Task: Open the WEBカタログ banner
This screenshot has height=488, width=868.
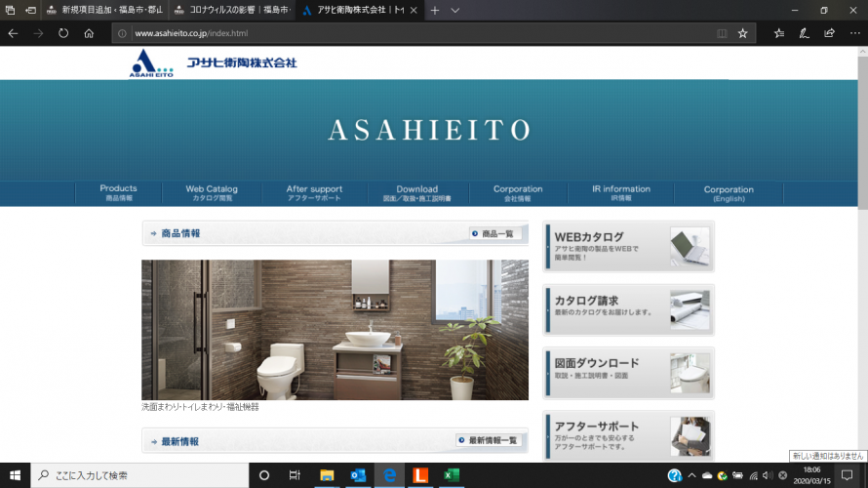Action: (x=628, y=247)
